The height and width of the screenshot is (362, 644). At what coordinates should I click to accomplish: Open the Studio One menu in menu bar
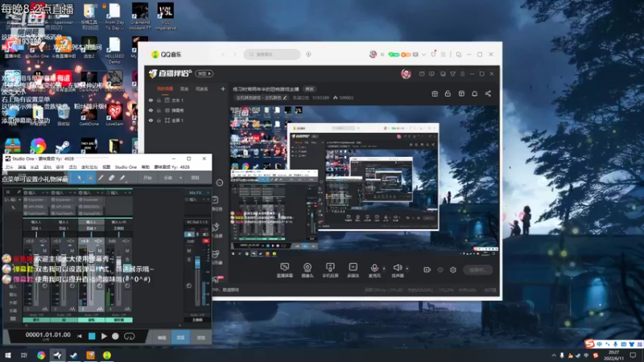[x=126, y=167]
